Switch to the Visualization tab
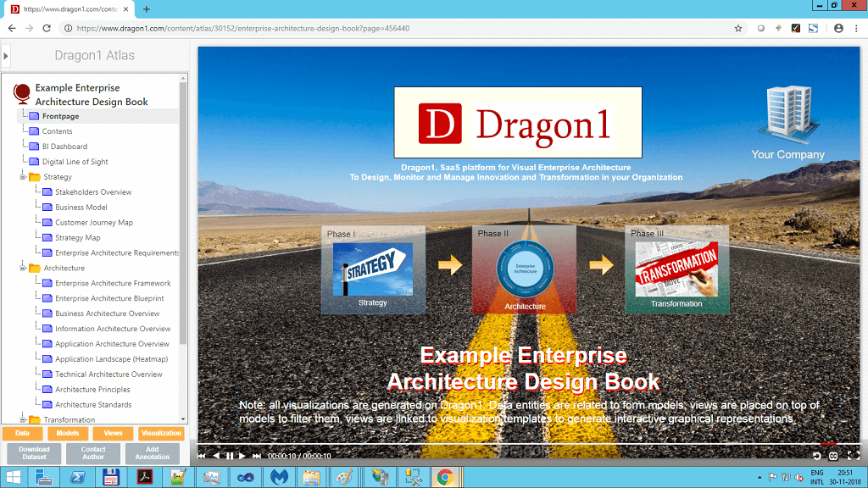 161,433
